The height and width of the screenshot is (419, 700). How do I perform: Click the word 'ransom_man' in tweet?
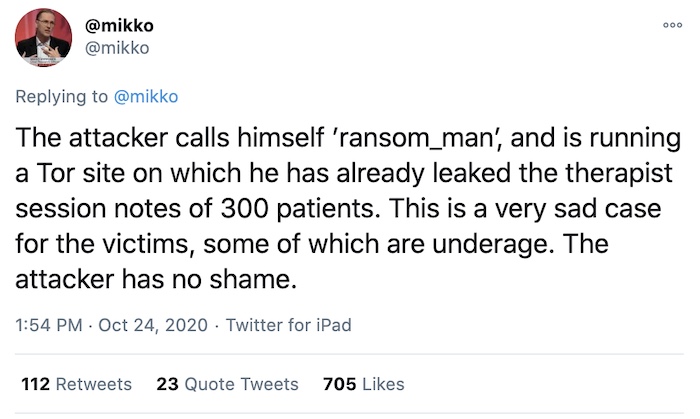click(415, 138)
